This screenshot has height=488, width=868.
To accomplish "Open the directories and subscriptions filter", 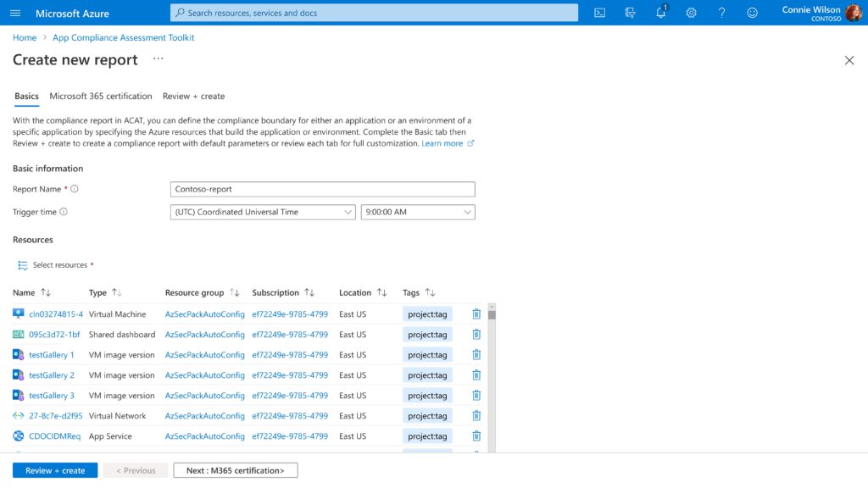I will tap(631, 13).
